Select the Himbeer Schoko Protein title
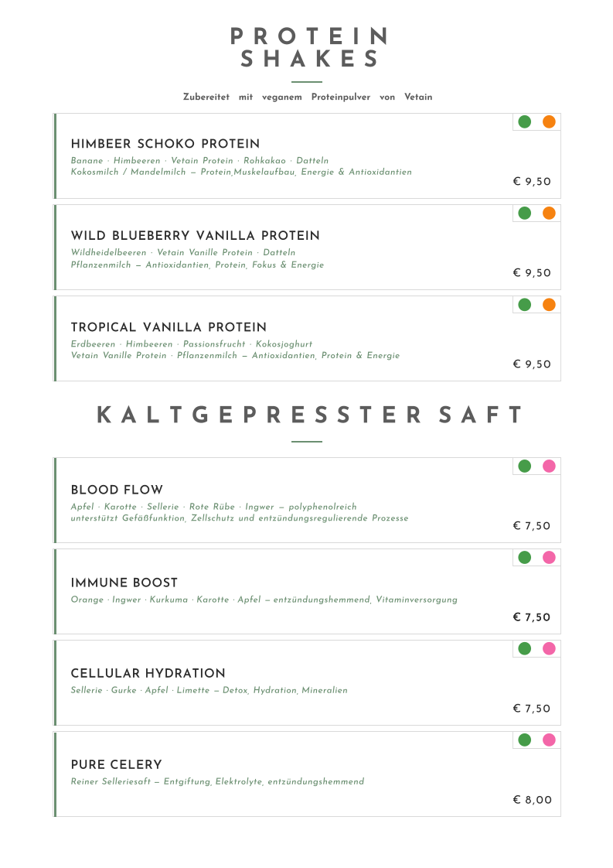 point(165,144)
